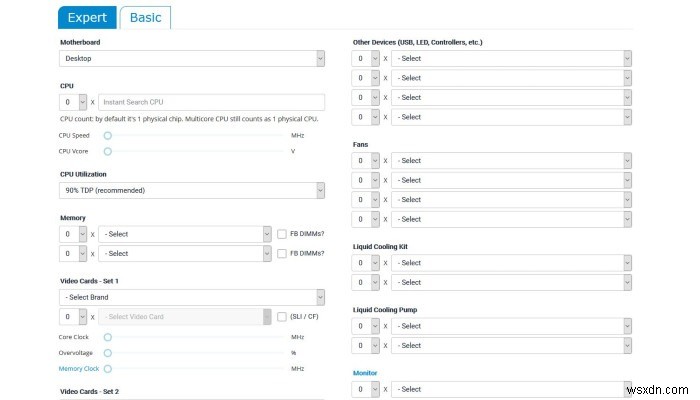Check the SLI / CF checkbox
The height and width of the screenshot is (400, 700).
(x=282, y=317)
